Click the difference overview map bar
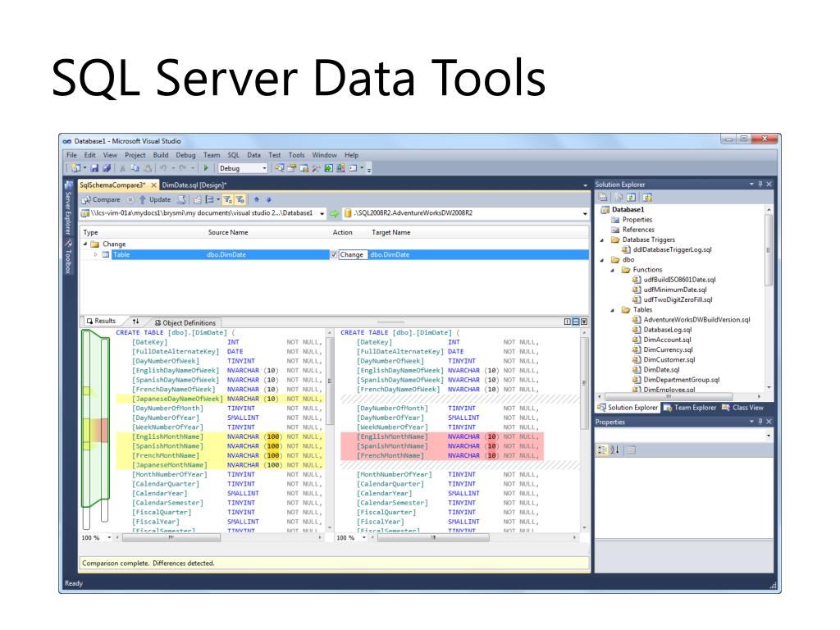Image resolution: width=840 pixels, height=630 pixels. (95, 428)
